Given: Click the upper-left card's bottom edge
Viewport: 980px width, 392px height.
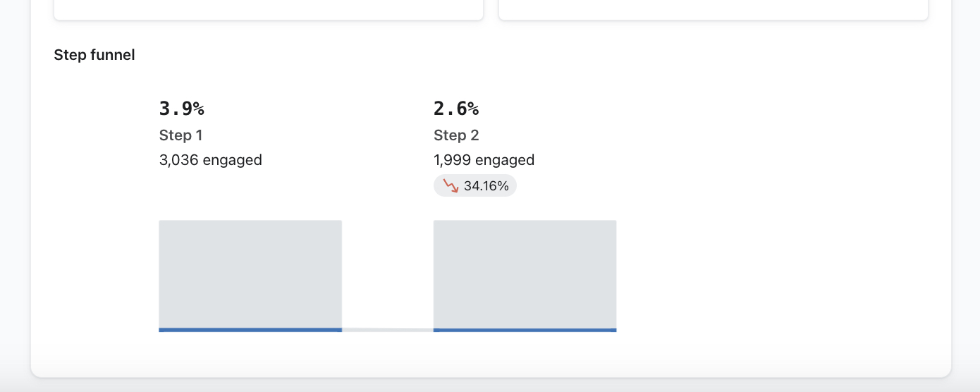Looking at the screenshot, I should click(x=269, y=19).
